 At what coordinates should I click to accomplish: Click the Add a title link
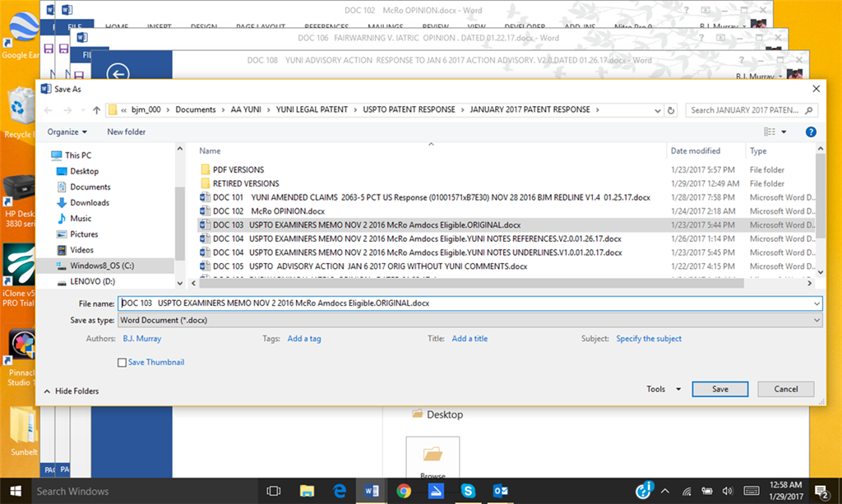click(470, 339)
